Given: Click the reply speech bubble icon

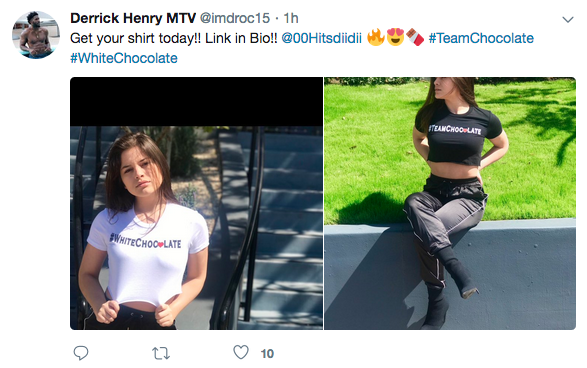Looking at the screenshot, I should click(81, 353).
